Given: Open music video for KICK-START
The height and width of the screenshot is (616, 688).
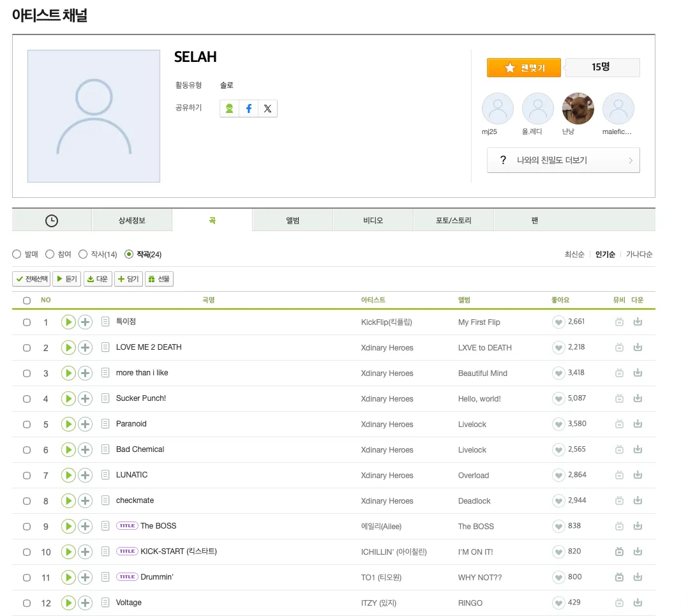Looking at the screenshot, I should pos(619,552).
